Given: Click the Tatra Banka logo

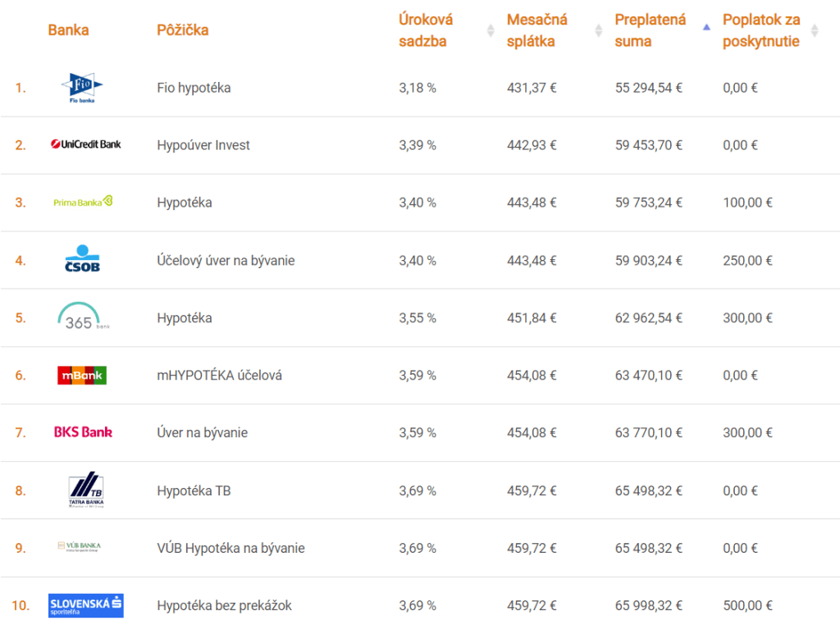Looking at the screenshot, I should 85,490.
